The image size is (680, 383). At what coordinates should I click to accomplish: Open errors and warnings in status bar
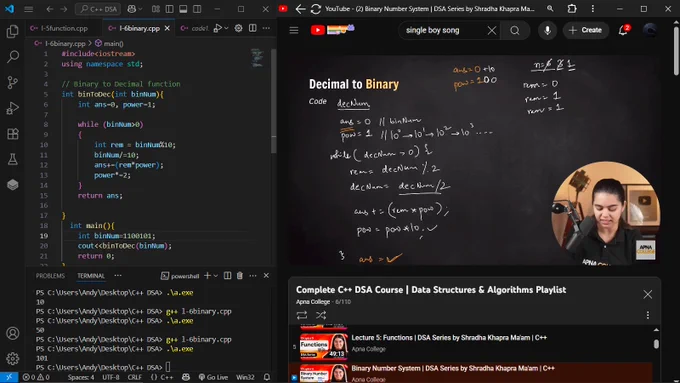click(36, 377)
